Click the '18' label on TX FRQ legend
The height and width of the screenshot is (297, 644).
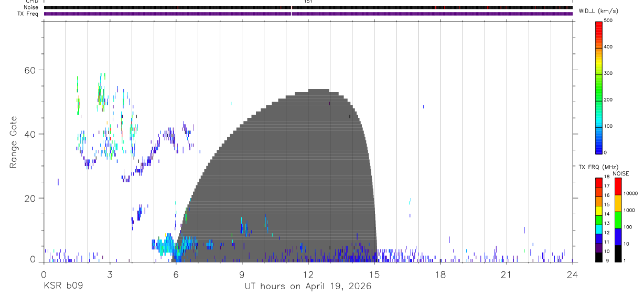[607, 177]
